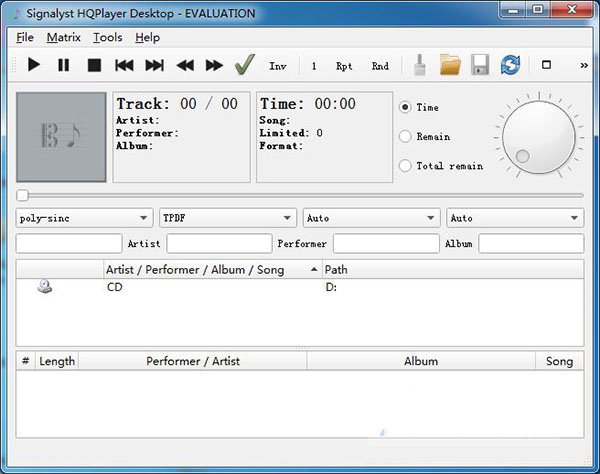The height and width of the screenshot is (474, 600).
Task: Toggle the Rpt repeat button
Action: (344, 66)
